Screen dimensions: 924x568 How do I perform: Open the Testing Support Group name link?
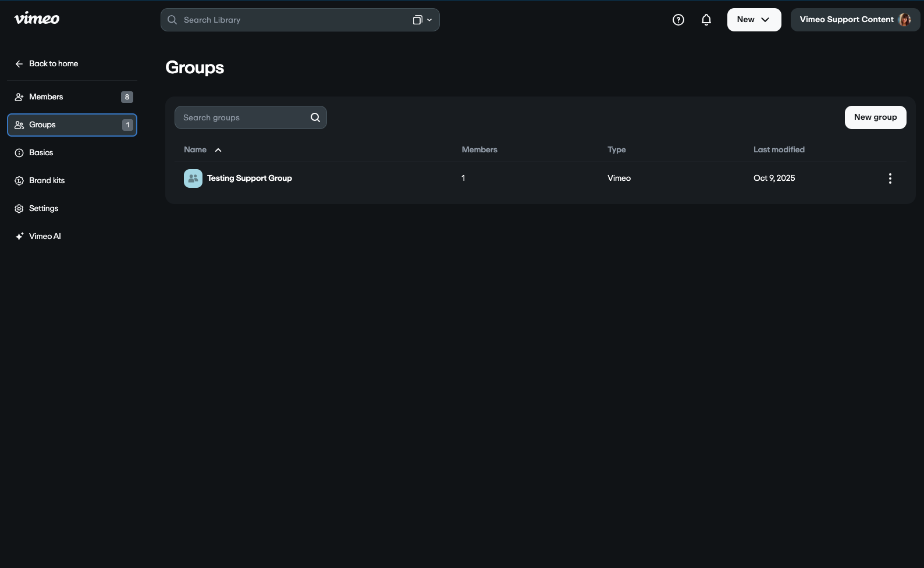click(249, 178)
